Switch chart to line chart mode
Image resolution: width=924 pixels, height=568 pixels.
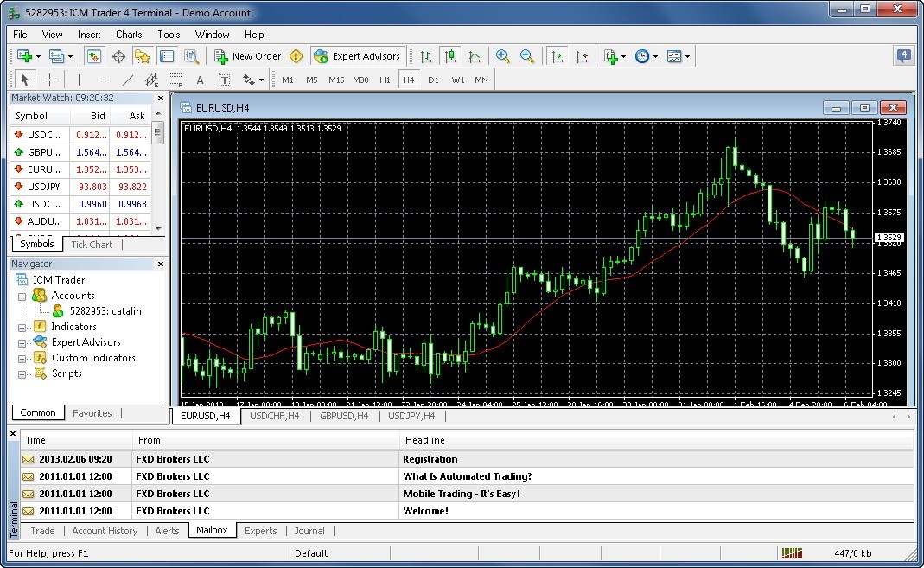click(474, 56)
